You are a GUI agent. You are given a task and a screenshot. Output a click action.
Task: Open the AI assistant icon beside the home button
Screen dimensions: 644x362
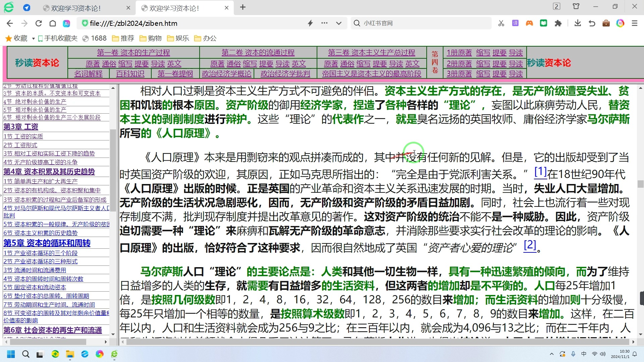coord(66,23)
